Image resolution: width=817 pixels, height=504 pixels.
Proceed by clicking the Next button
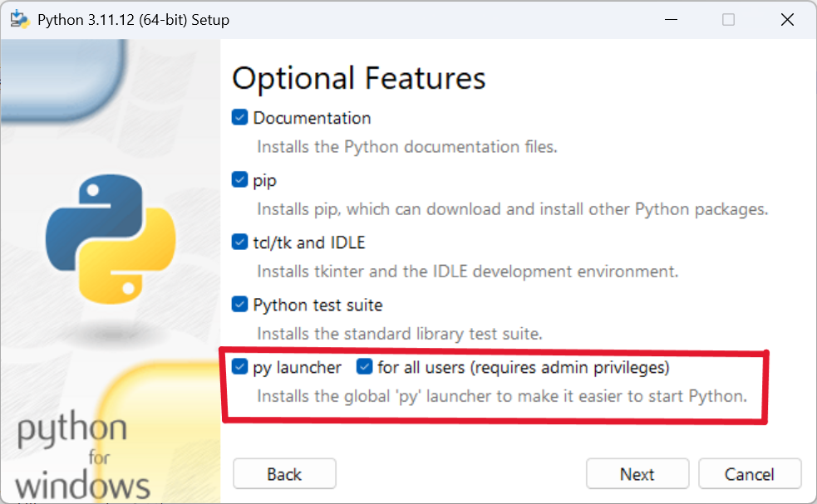637,474
